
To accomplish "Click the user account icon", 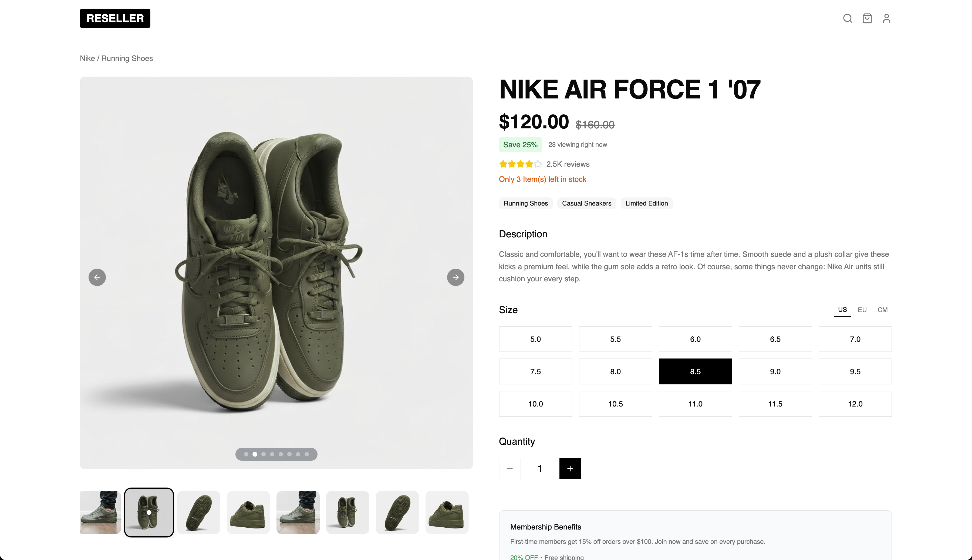I will pos(886,18).
